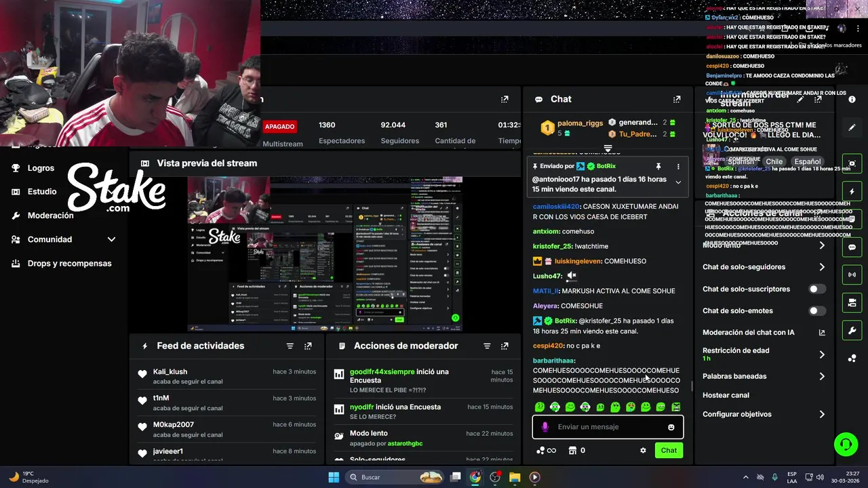This screenshot has width=868, height=488.
Task: Click the channel points infinity icon
Action: (x=546, y=450)
